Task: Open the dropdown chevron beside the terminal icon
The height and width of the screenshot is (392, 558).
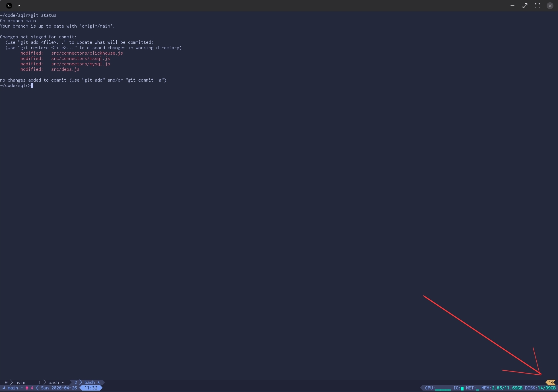Action: 19,6
